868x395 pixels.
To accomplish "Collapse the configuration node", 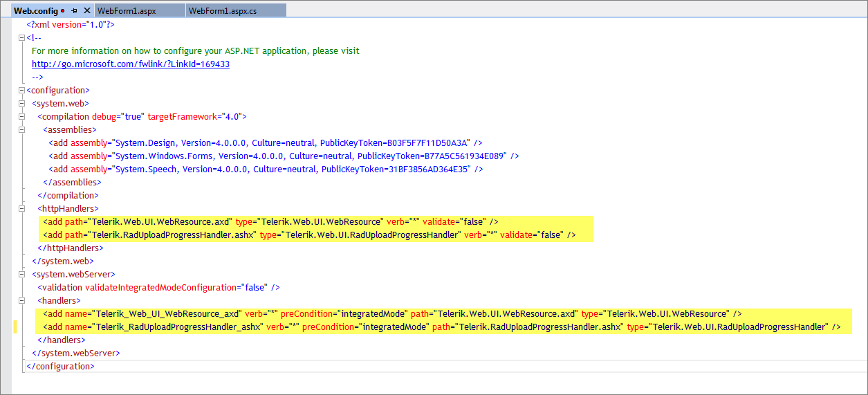I will (x=22, y=90).
